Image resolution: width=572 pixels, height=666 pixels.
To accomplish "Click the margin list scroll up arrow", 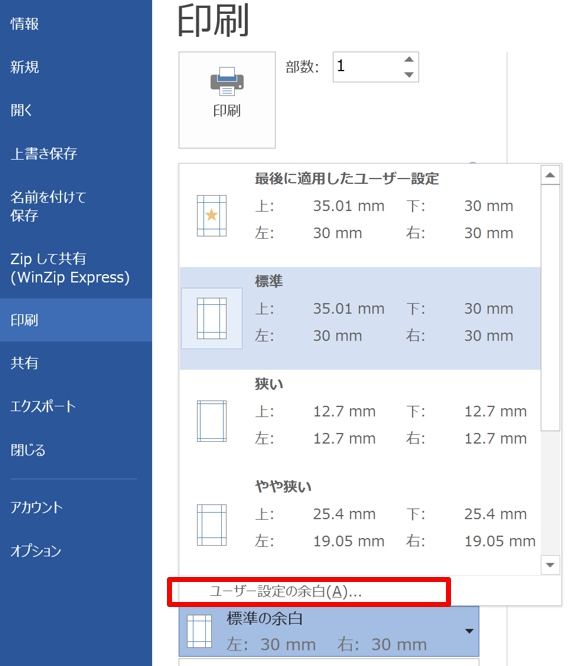I will point(550,175).
